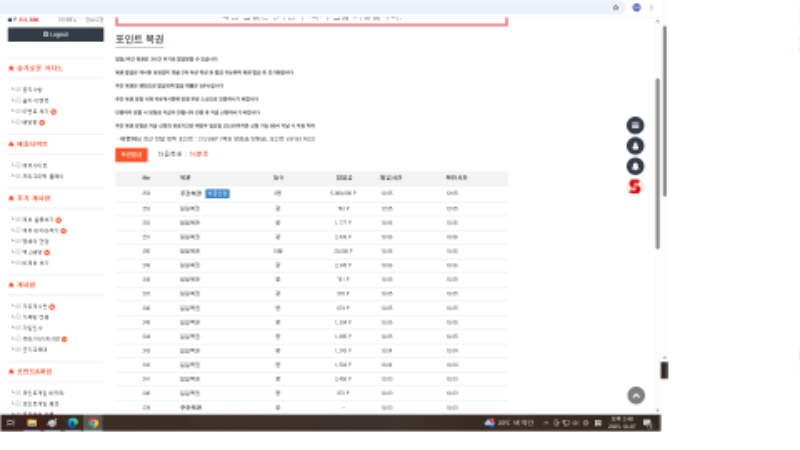Click the middle dark circular floating icon
Image resolution: width=800 pixels, height=450 pixels.
[x=634, y=146]
